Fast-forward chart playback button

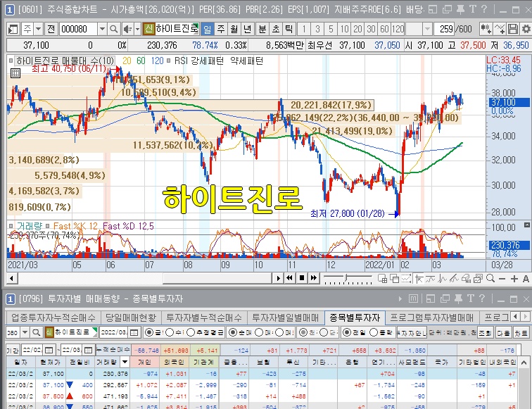tap(314, 278)
